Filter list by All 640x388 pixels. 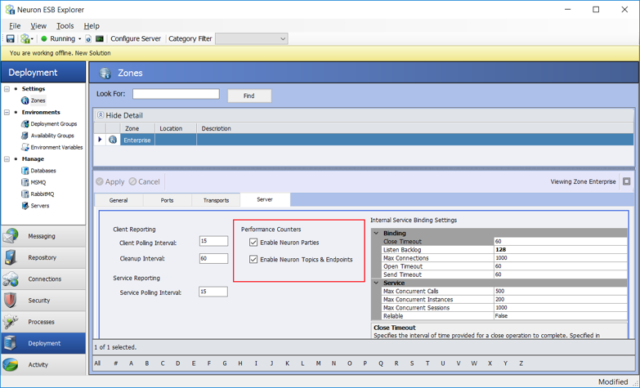[98, 364]
